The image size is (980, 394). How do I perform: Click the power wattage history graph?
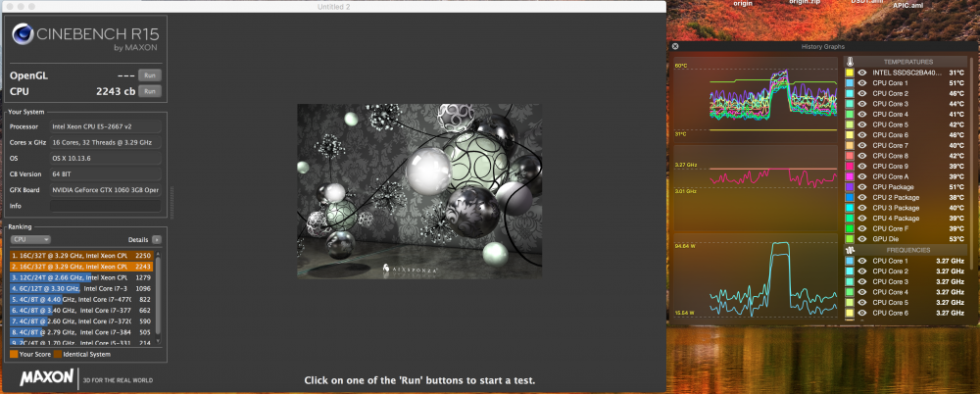point(755,276)
